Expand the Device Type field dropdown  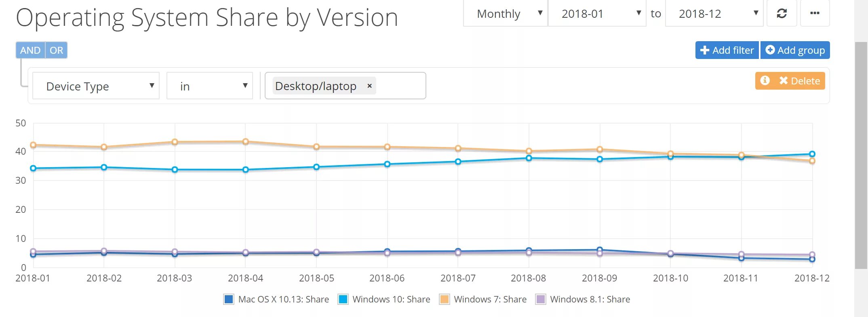96,86
